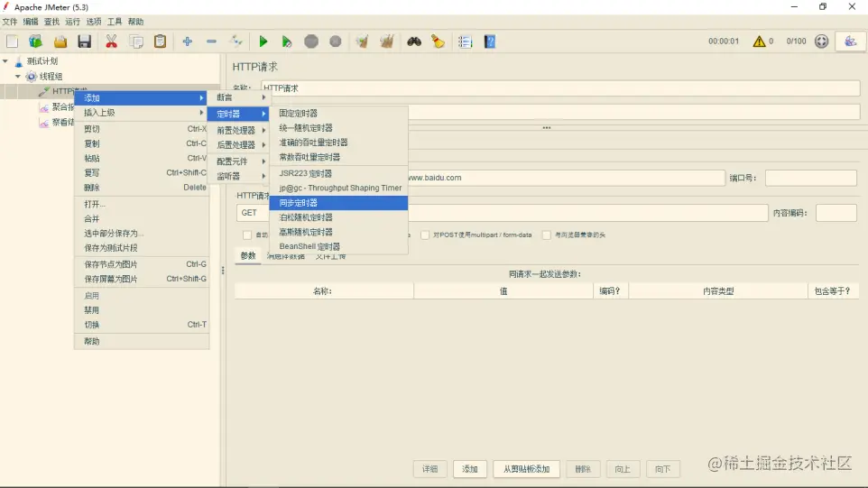
Task: Open the Templates icon in toolbar
Action: 36,41
